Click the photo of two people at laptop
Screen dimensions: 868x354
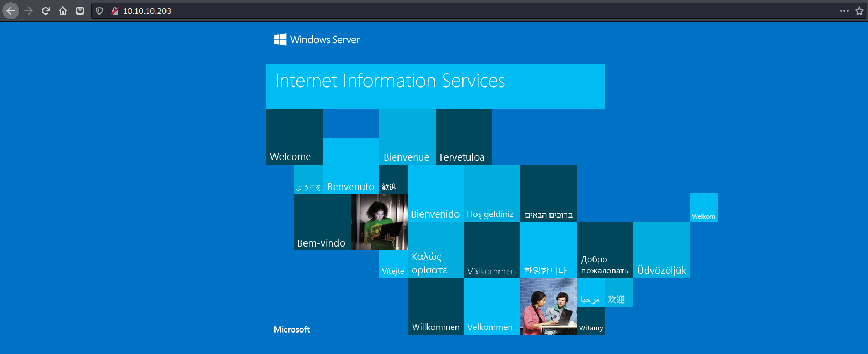(548, 306)
